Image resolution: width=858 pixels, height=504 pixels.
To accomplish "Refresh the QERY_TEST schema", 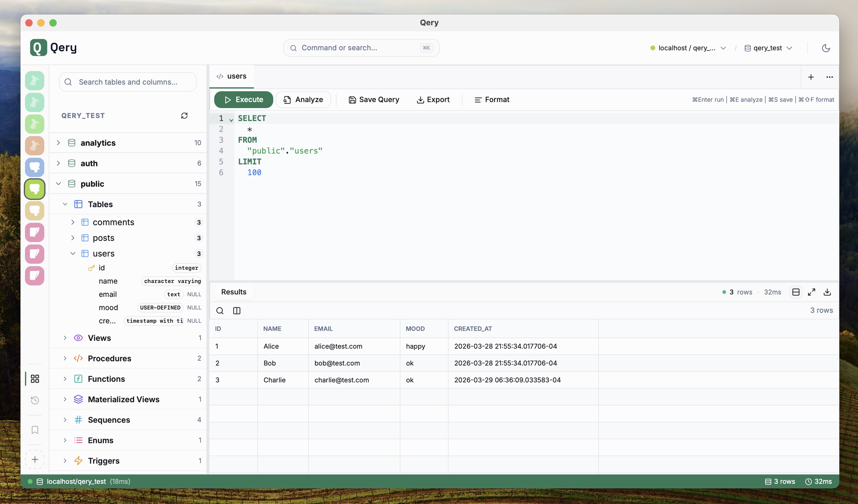I will (x=184, y=115).
